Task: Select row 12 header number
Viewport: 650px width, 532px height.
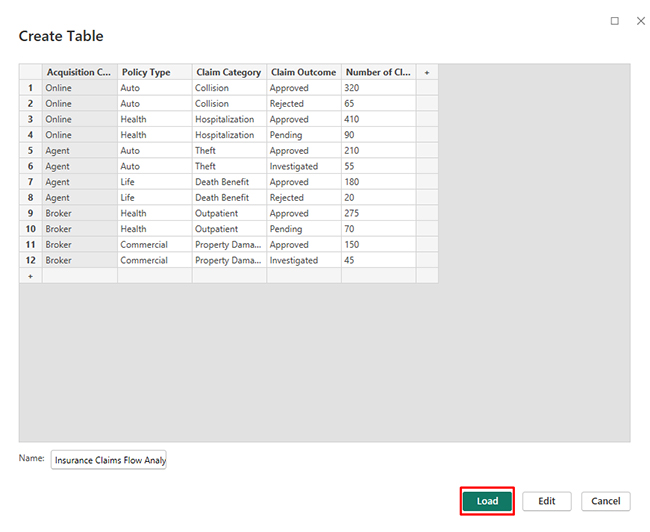Action: coord(30,260)
